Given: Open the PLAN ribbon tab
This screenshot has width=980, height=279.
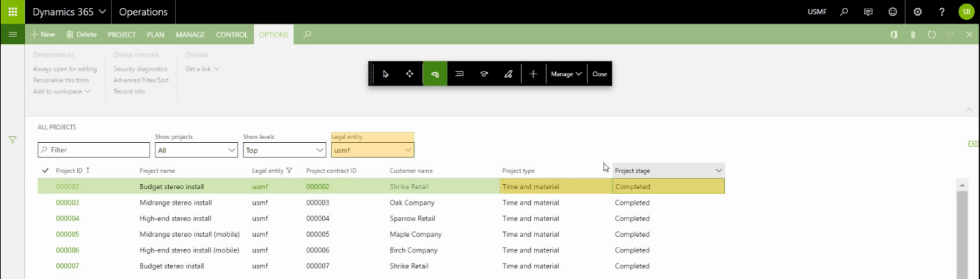Looking at the screenshot, I should [x=155, y=34].
